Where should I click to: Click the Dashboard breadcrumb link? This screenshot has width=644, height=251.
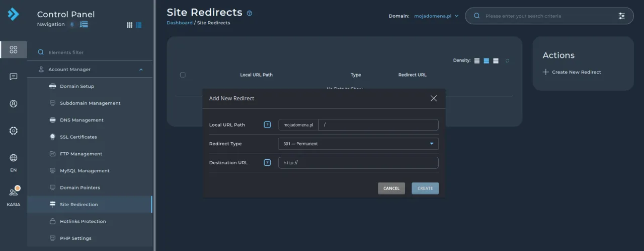pyautogui.click(x=180, y=23)
